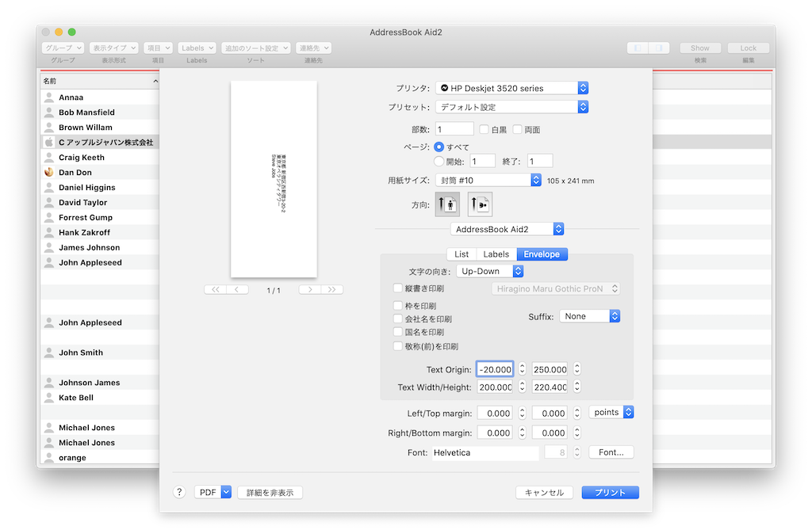
Task: Select portrait orientation icon
Action: pos(447,204)
